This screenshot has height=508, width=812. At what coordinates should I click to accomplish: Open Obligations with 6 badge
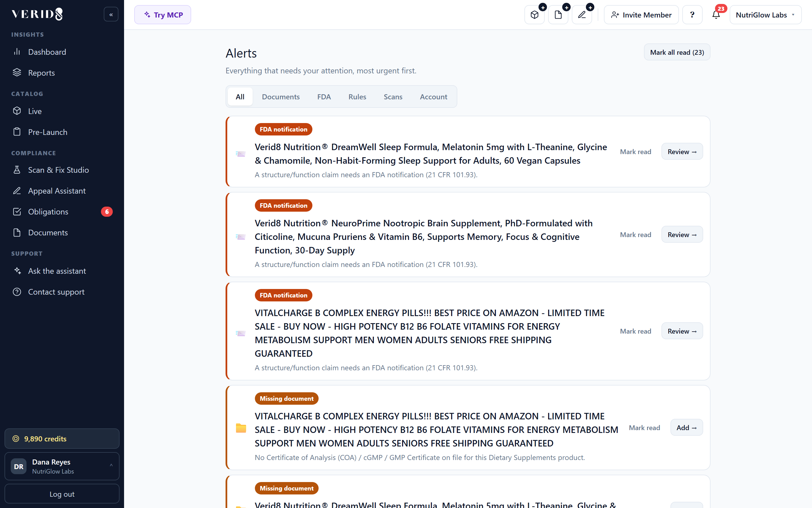[x=62, y=212]
